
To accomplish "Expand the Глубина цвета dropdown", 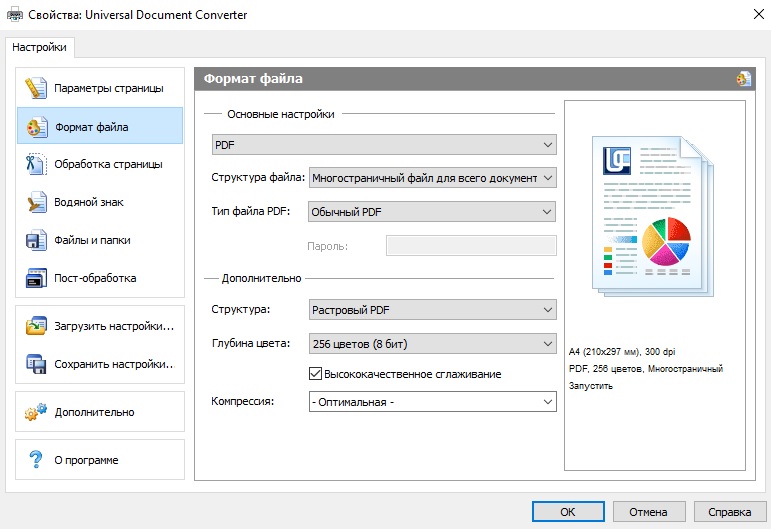I will [432, 344].
